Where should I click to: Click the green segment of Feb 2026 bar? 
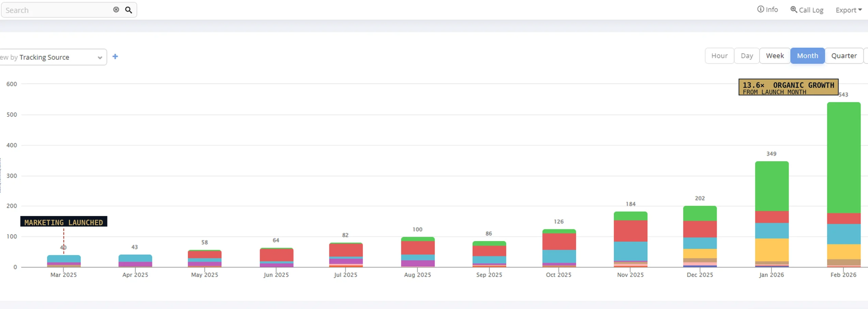pos(844,158)
